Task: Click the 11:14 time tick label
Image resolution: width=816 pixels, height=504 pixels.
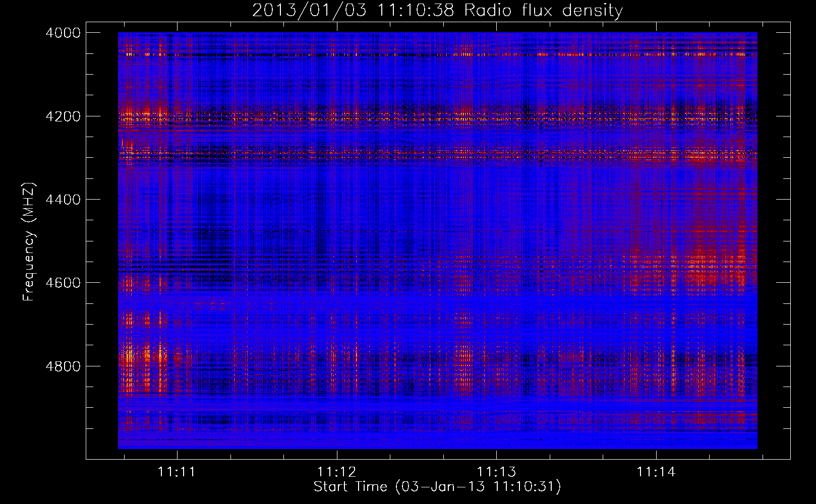Action: [x=656, y=472]
